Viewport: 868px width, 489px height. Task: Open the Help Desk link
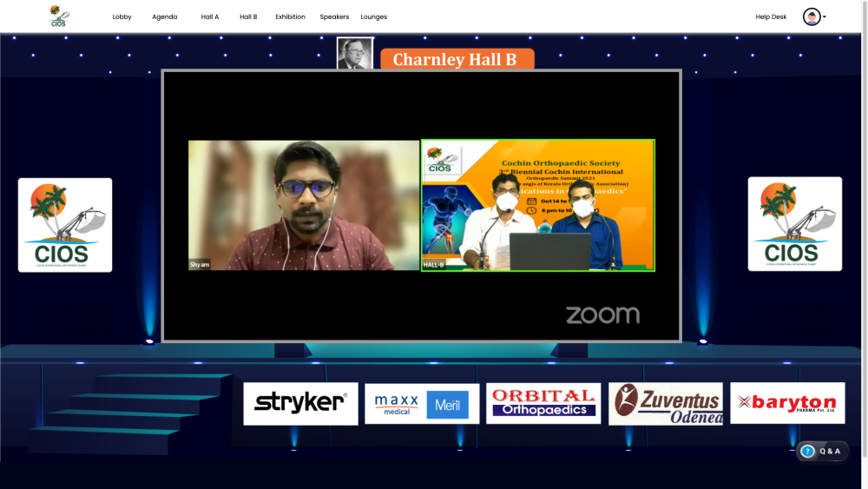coord(771,17)
